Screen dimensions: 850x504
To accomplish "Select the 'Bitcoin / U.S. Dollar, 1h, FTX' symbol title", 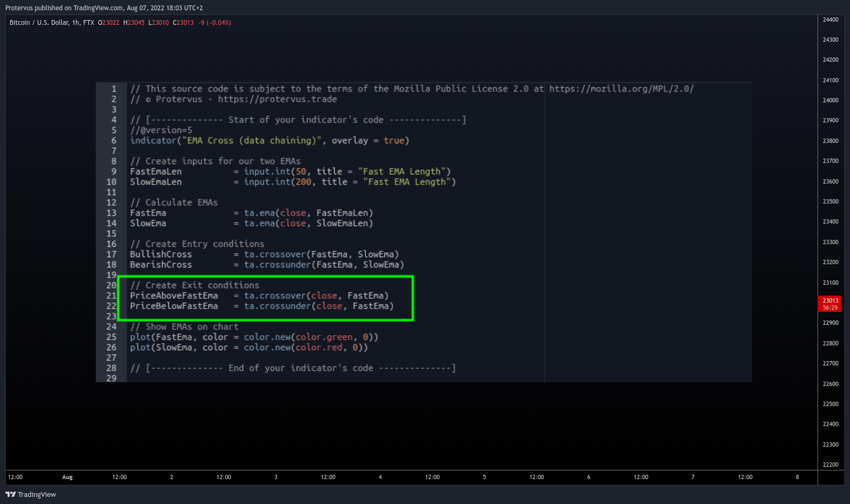I will (52, 23).
